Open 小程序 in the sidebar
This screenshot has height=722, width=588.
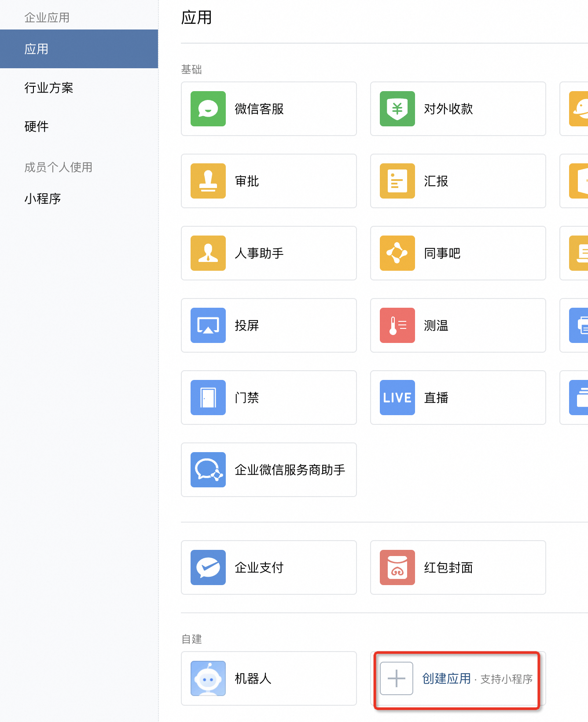pos(43,199)
